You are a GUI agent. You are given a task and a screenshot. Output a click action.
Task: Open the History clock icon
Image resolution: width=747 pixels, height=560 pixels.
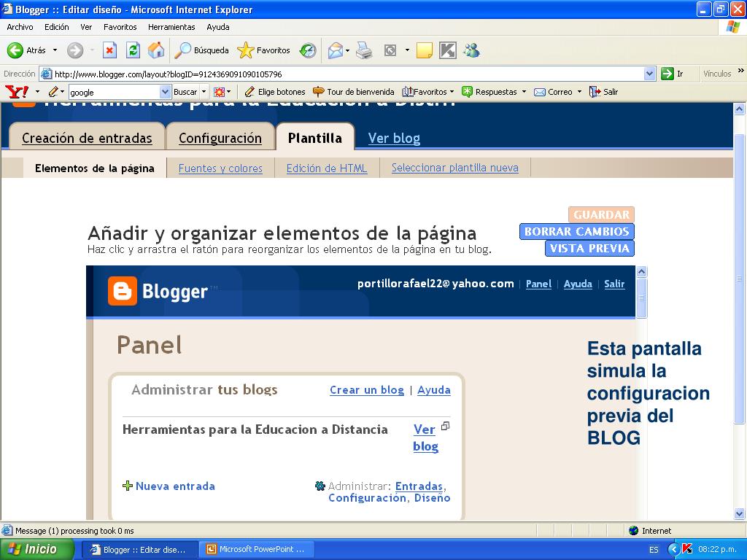308,50
